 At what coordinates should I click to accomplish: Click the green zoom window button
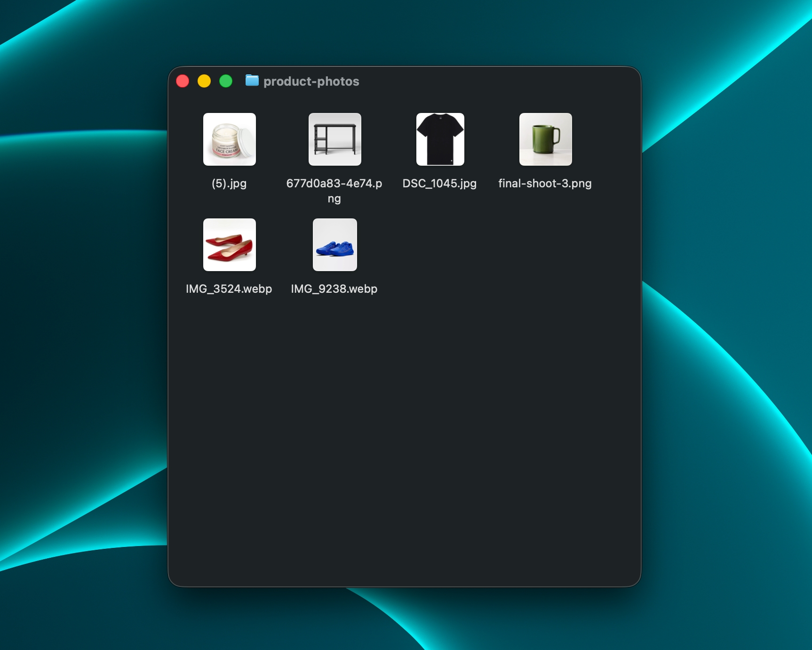click(226, 80)
